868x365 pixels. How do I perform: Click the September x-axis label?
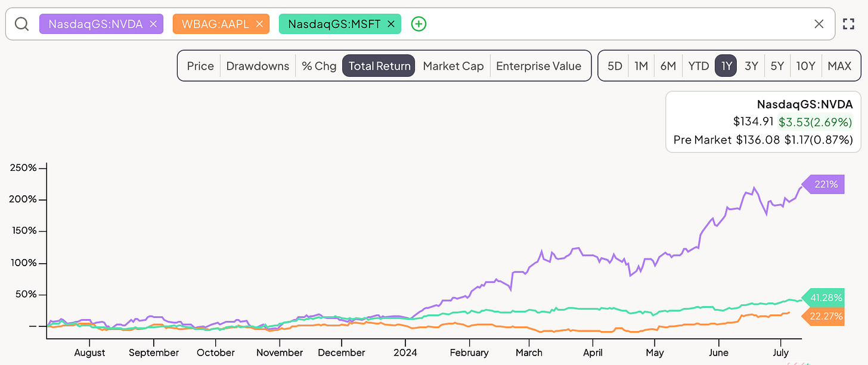coord(154,352)
